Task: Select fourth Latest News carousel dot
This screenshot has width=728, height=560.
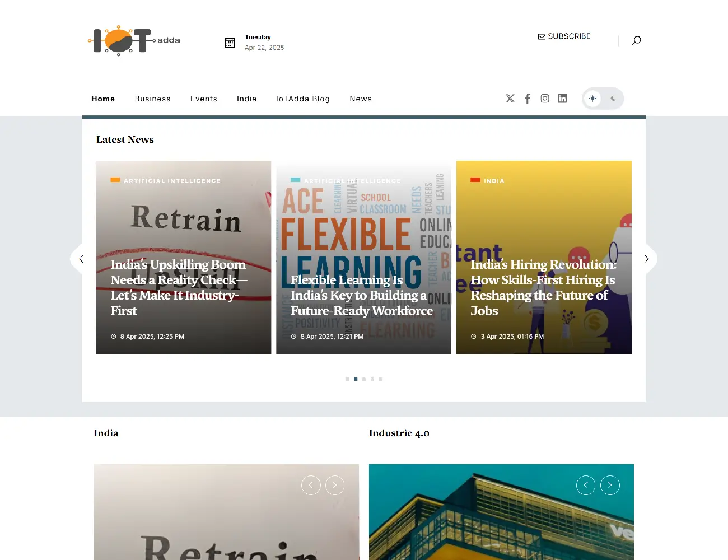Action: [x=372, y=379]
